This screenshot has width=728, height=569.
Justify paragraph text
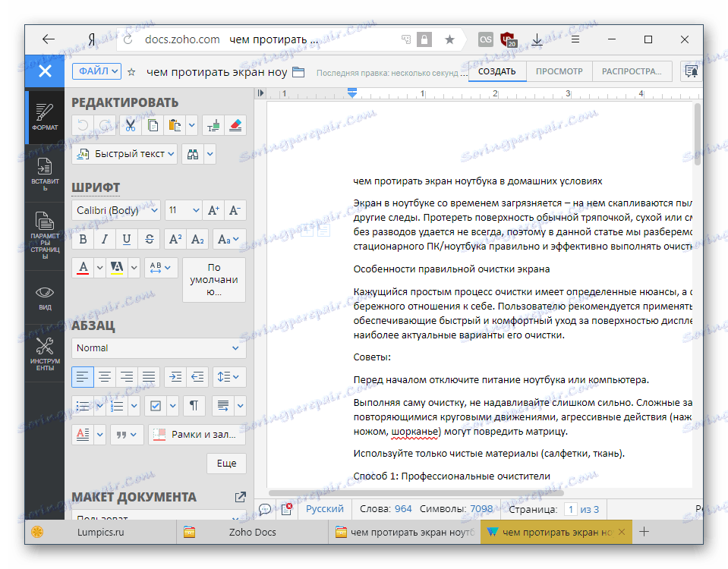coord(149,377)
